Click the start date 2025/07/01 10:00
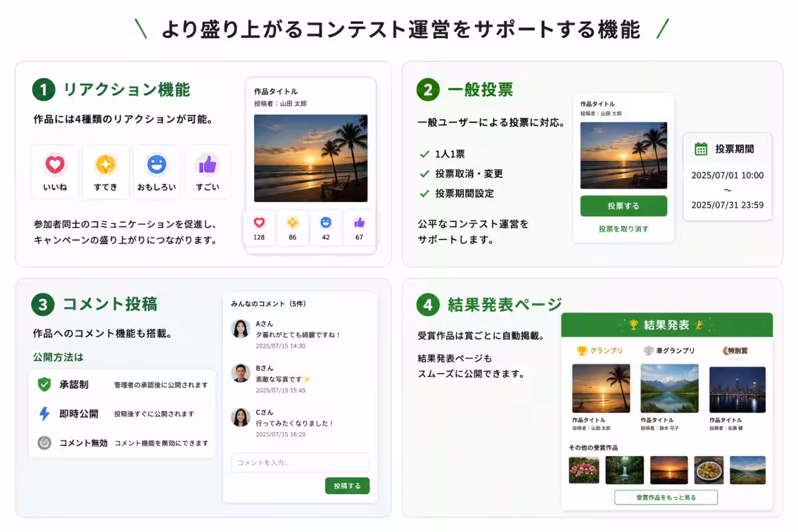Viewport: 798px width, 532px height. coord(728,176)
